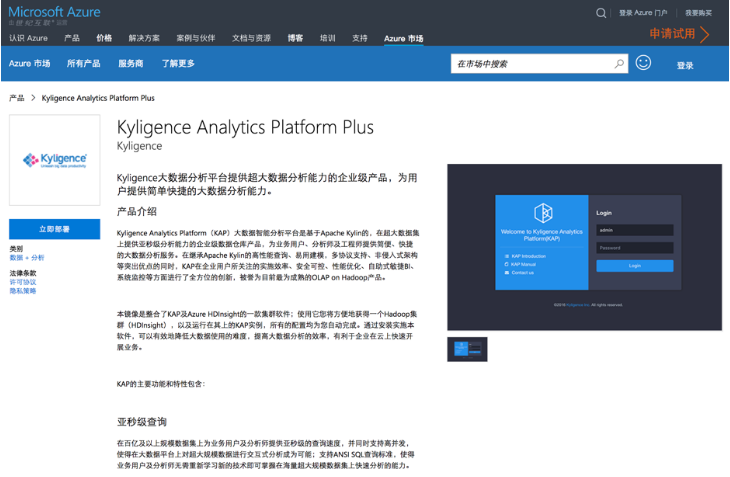
Task: Click the search magnifier icon in top bar
Action: [601, 13]
